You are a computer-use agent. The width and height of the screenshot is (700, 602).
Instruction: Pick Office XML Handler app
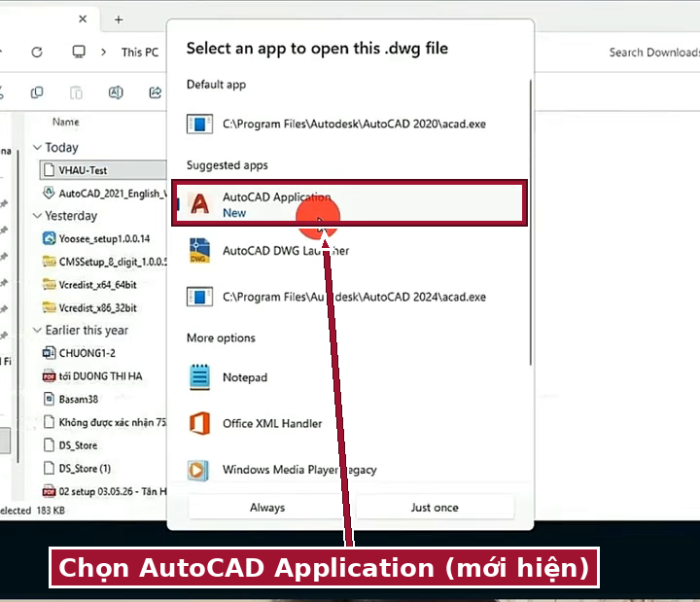[350, 423]
